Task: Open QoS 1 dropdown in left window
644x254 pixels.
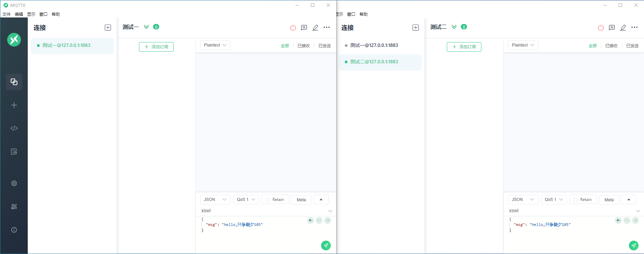Action: 246,200
